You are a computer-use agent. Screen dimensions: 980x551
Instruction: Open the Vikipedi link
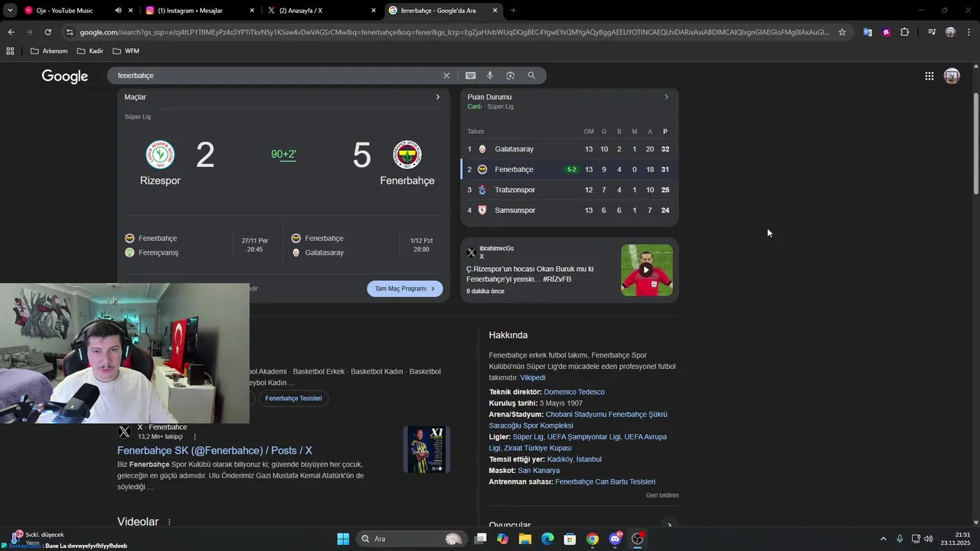click(x=533, y=377)
